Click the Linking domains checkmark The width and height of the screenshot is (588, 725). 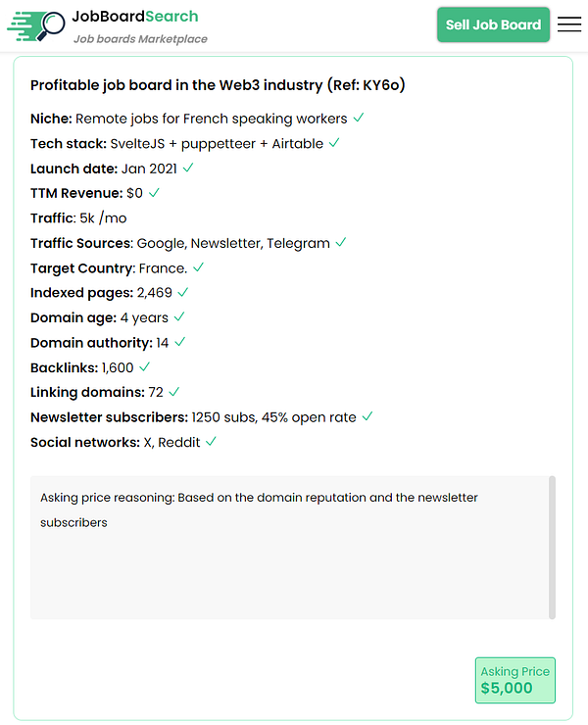pyautogui.click(x=174, y=392)
